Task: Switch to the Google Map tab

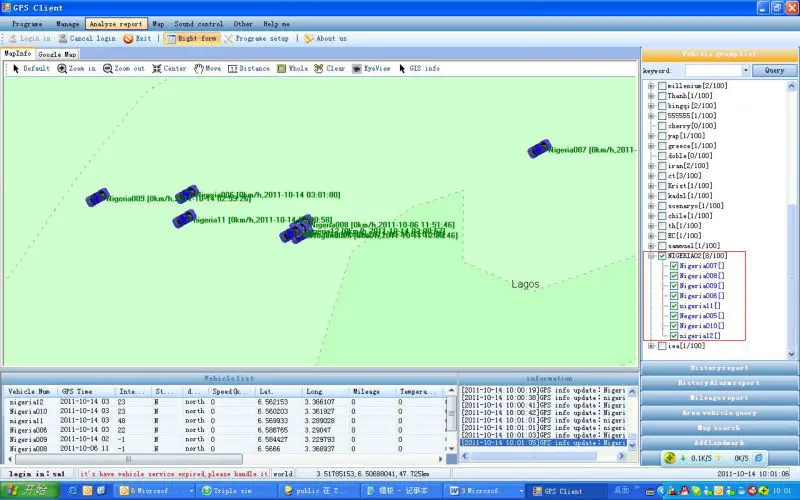Action: pos(57,54)
